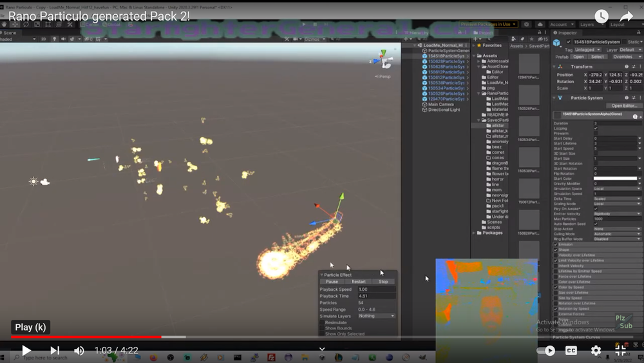Open YouTube player settings gear

596,350
